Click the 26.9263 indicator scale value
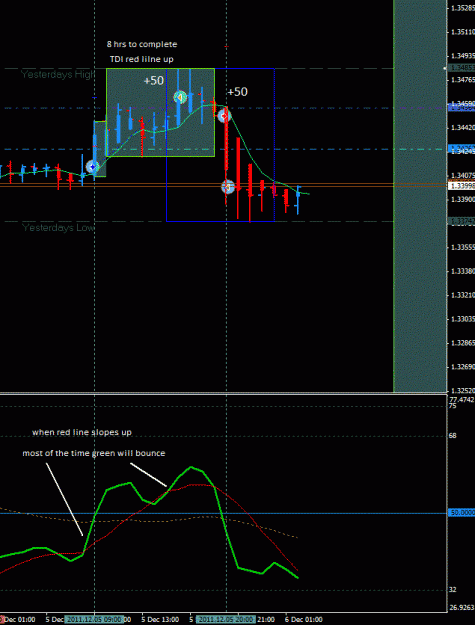 point(461,608)
